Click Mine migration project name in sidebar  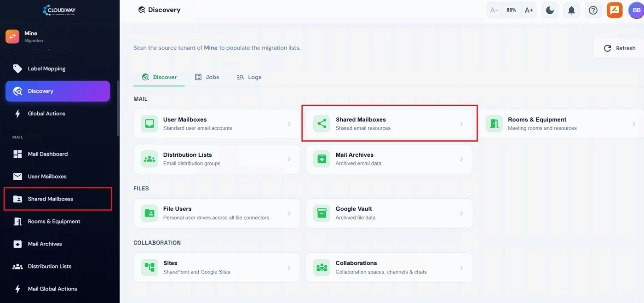31,33
